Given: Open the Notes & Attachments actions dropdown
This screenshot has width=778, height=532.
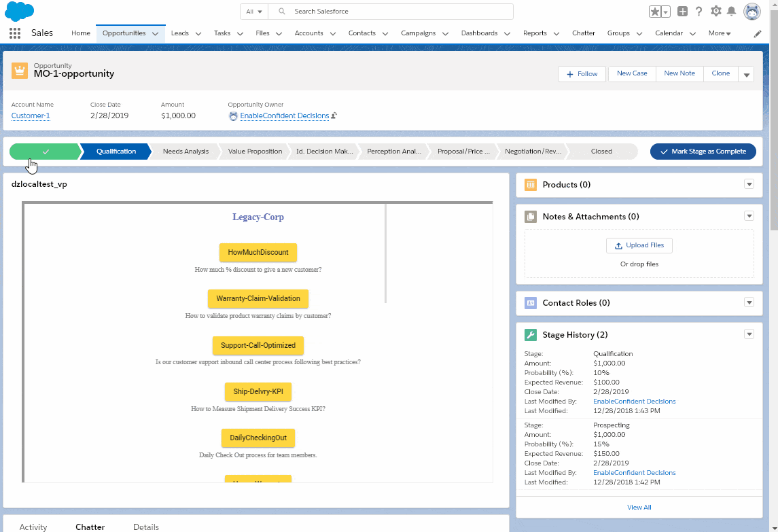Looking at the screenshot, I should pyautogui.click(x=749, y=215).
